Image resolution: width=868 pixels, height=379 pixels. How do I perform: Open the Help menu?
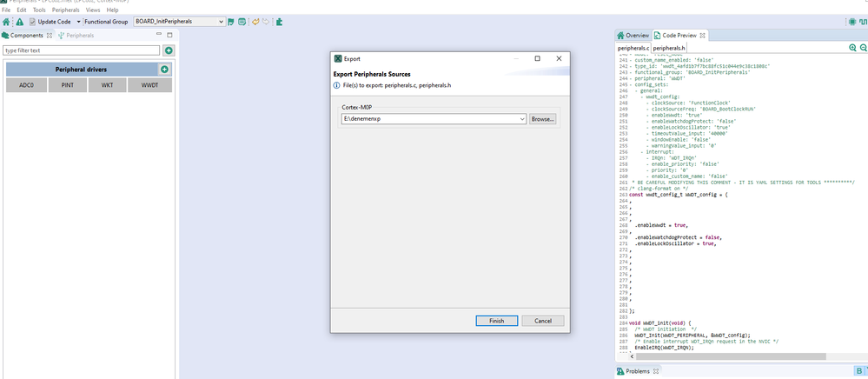coord(112,10)
